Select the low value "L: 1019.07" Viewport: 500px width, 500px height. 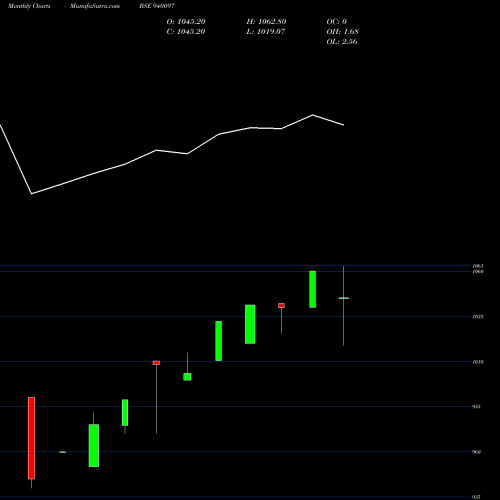click(x=266, y=32)
